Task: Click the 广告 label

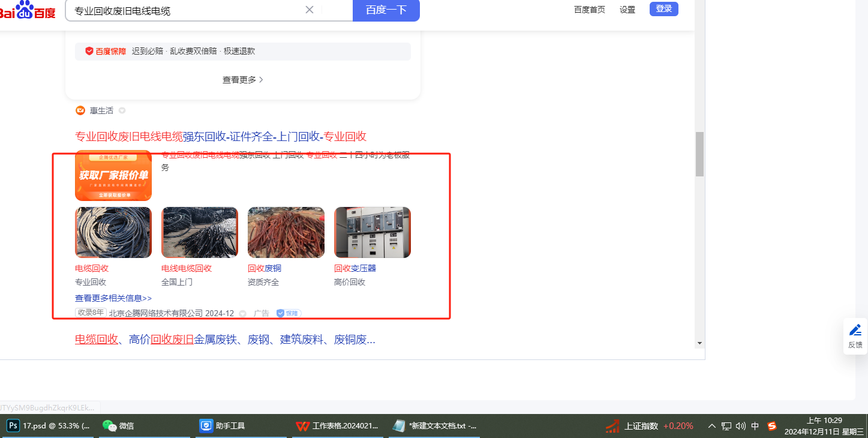Action: [262, 313]
